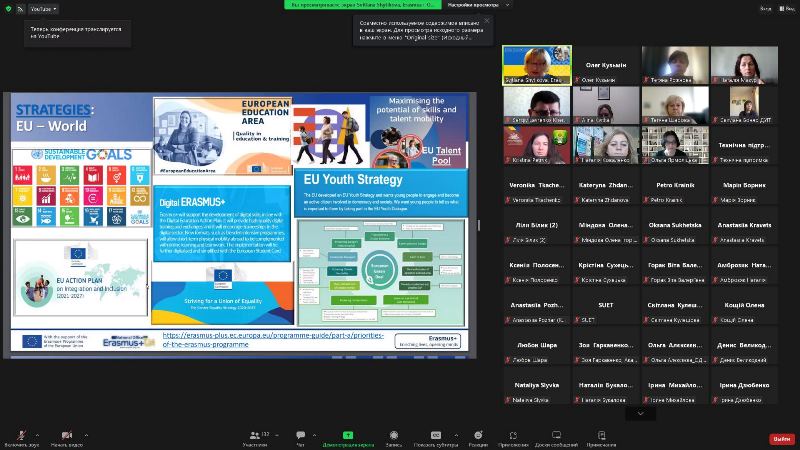Click the Apps icon in the toolbar
This screenshot has width=800, height=450.
coord(513,436)
